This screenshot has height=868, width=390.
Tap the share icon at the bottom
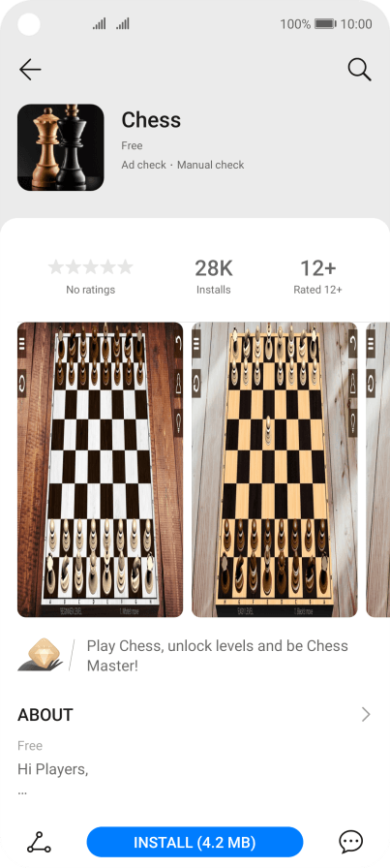(39, 843)
